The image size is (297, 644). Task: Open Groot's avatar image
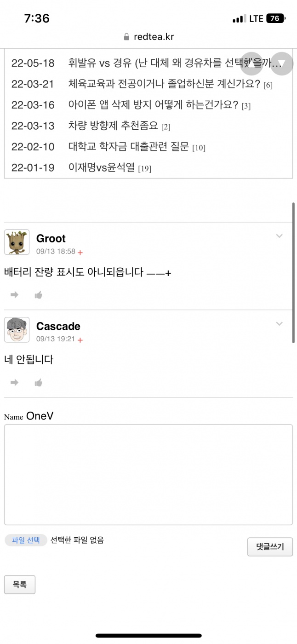[17, 242]
